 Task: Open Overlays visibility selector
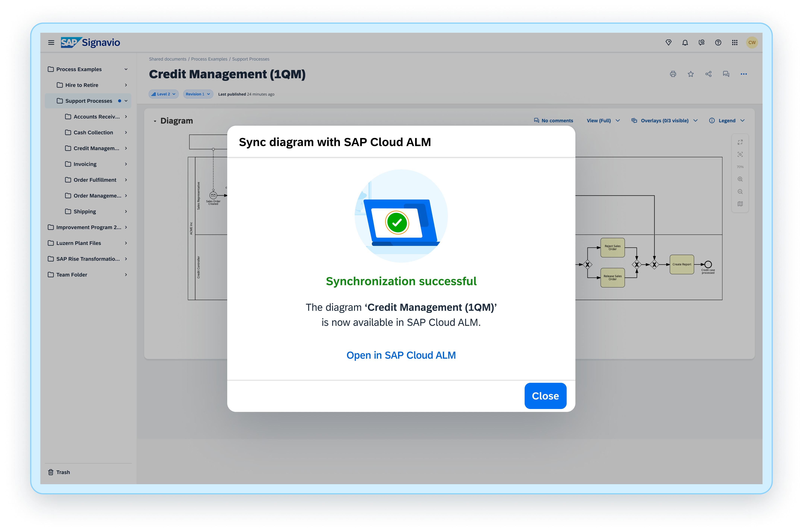click(x=664, y=120)
